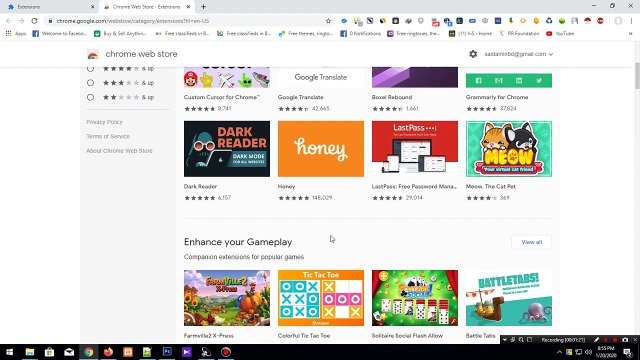Screen dimensions: 640x360
Task: Open YouTube bookmark
Action: coord(560,33)
